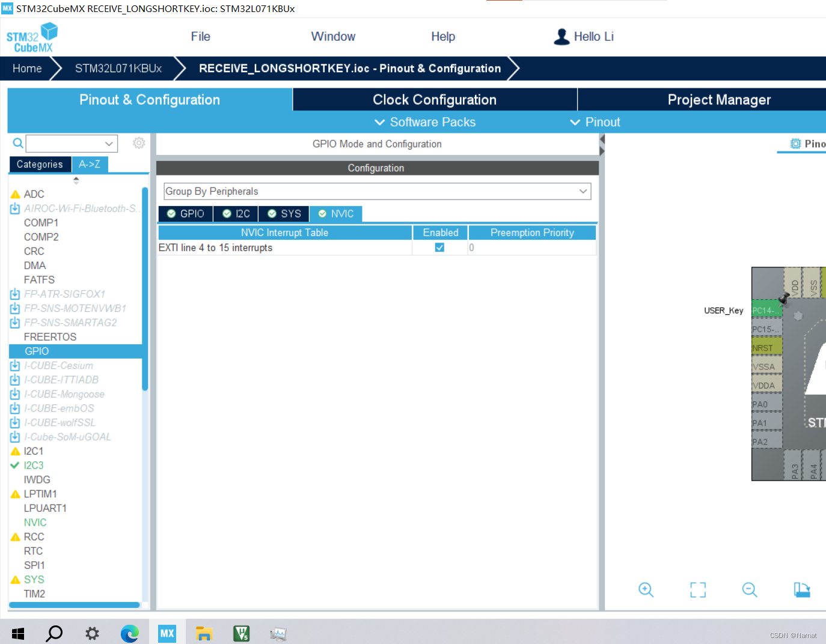Switch to the GPIO configuration tab

(186, 214)
